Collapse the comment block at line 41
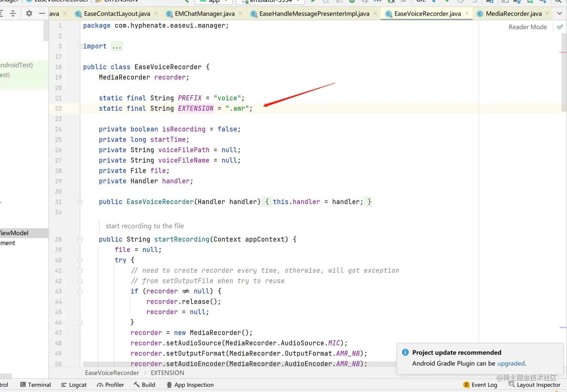This screenshot has width=567, height=392. click(80, 271)
